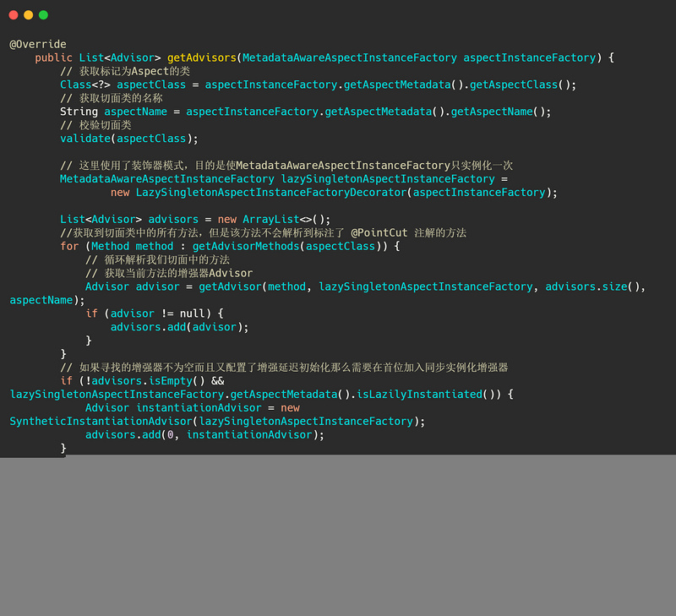
Task: Click the comment starting '// 如果寻找的增强器'
Action: pos(284,368)
